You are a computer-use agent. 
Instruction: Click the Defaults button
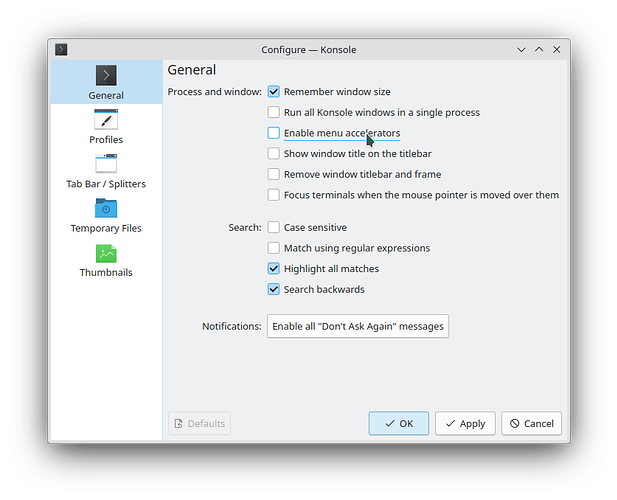pos(200,423)
